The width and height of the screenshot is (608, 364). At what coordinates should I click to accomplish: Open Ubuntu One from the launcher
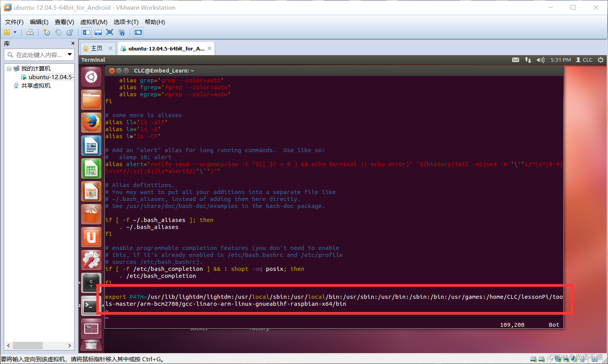point(91,237)
